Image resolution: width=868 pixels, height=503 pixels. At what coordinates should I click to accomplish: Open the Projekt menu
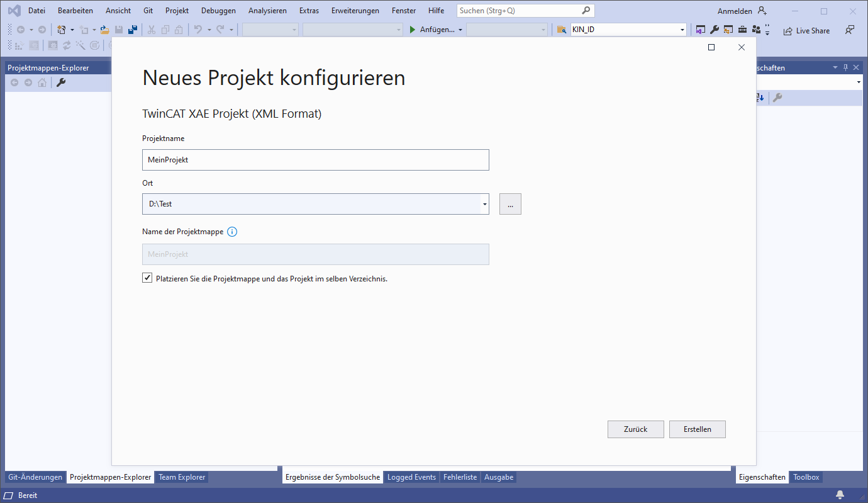pyautogui.click(x=177, y=11)
